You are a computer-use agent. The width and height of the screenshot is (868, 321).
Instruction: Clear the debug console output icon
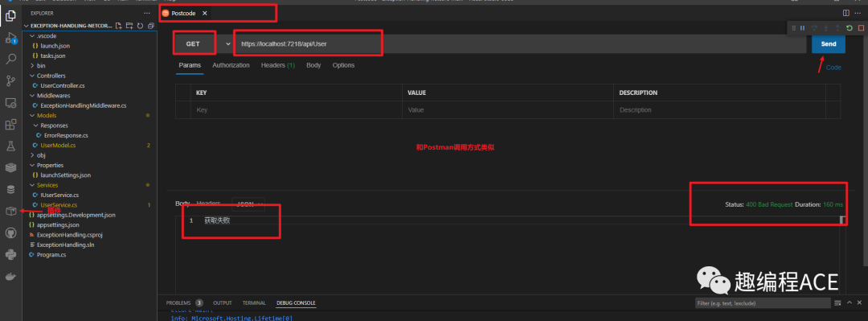pyautogui.click(x=837, y=302)
